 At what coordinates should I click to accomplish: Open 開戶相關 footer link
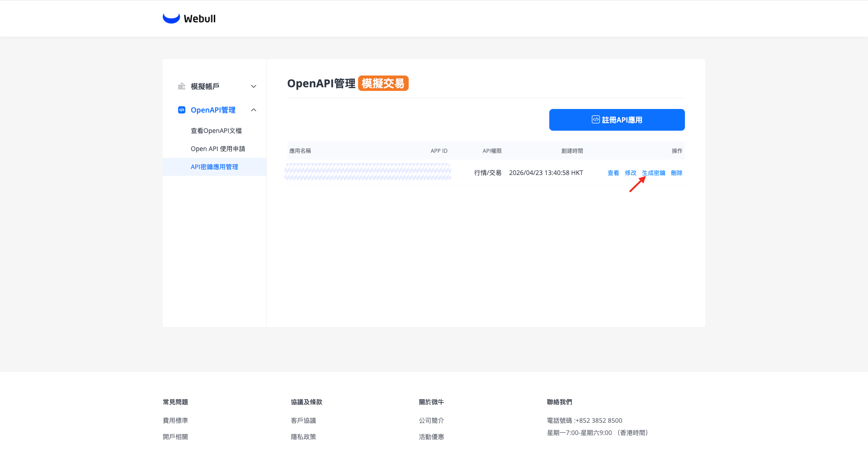pos(175,437)
